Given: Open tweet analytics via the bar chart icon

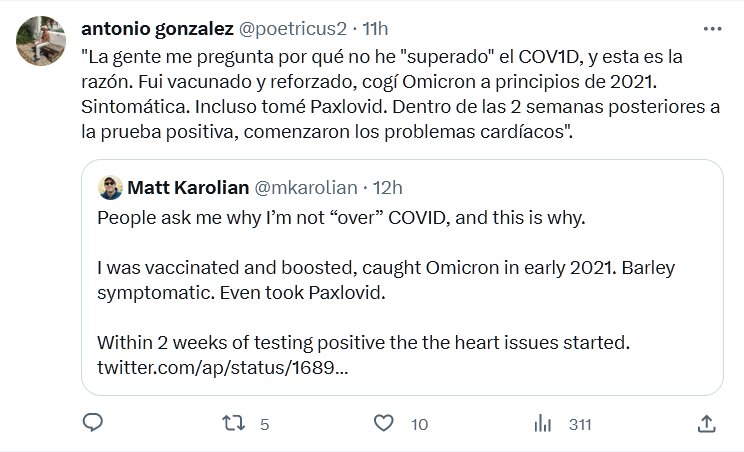Looking at the screenshot, I should click(545, 423).
